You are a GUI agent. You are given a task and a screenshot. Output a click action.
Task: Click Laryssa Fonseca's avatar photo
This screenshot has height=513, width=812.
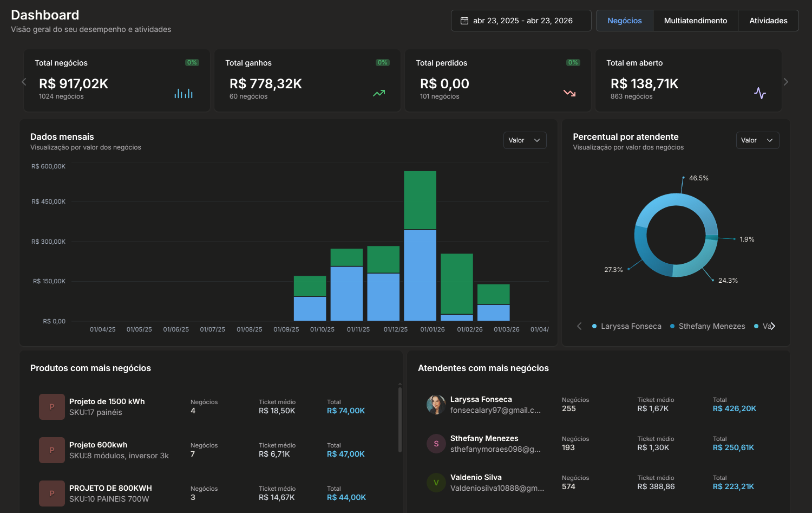click(436, 405)
